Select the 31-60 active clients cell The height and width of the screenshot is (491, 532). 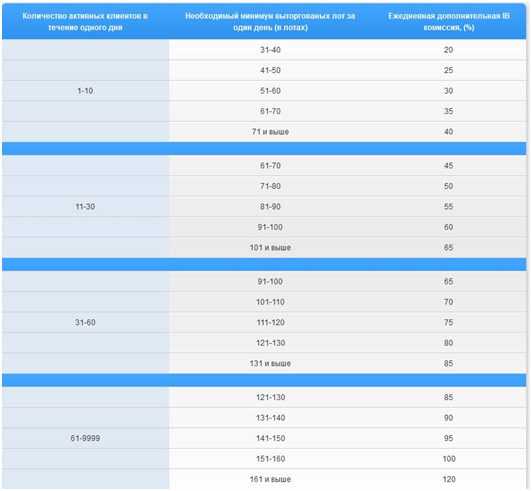pos(85,322)
